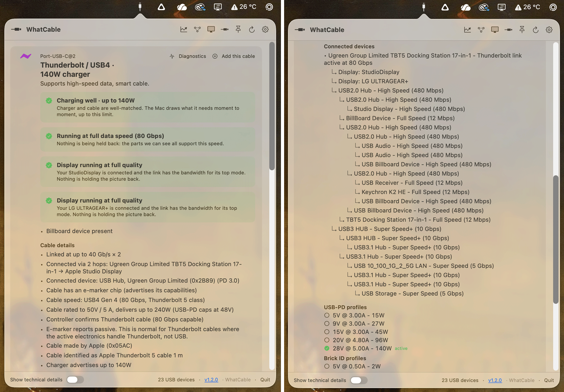The width and height of the screenshot is (564, 392).
Task: Select the 20V @ 4.80A - 96W profile
Action: click(x=356, y=340)
